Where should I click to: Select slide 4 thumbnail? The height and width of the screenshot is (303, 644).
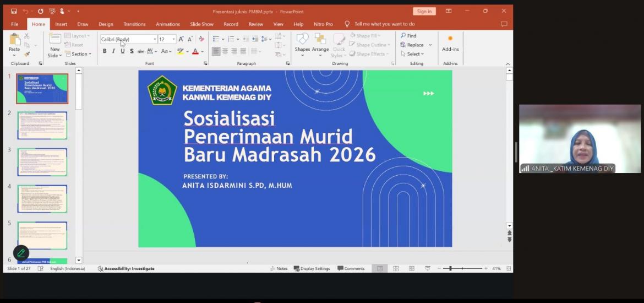(x=42, y=198)
